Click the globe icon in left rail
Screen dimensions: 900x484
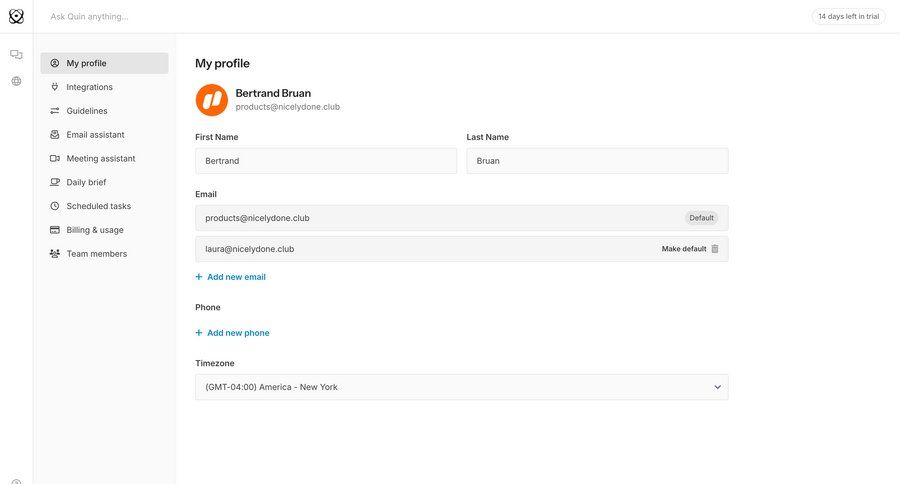click(x=16, y=81)
